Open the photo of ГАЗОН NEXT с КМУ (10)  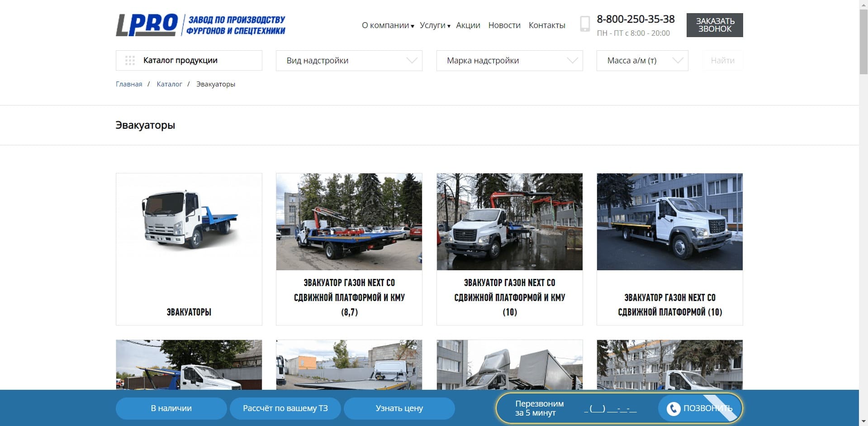tap(510, 222)
